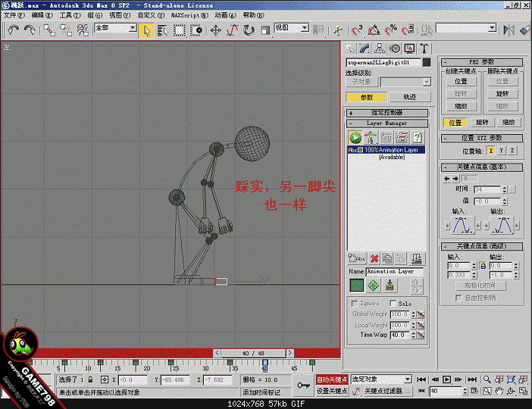This screenshot has width=532, height=409.
Task: Enable the Solo checkbox
Action: point(393,303)
